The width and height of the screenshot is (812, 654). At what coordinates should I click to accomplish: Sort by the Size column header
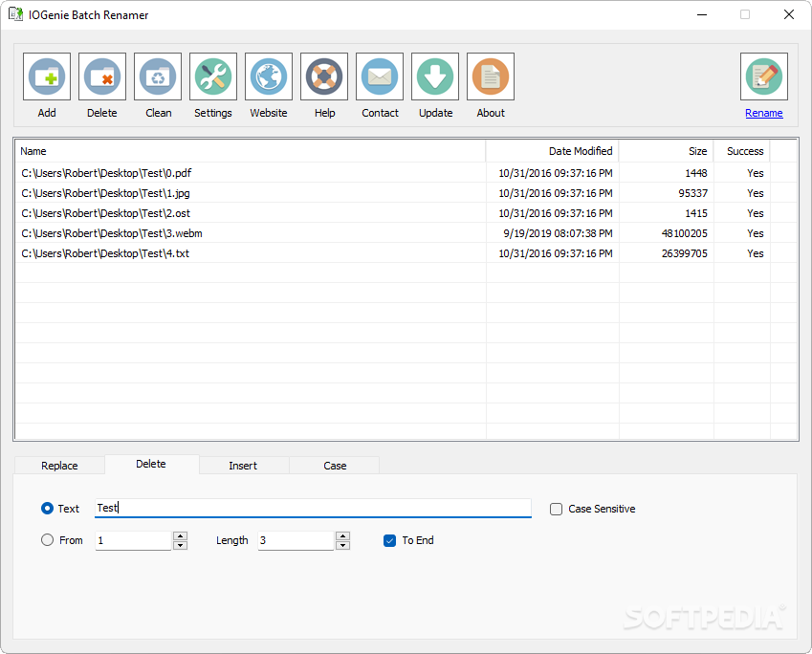pos(666,151)
